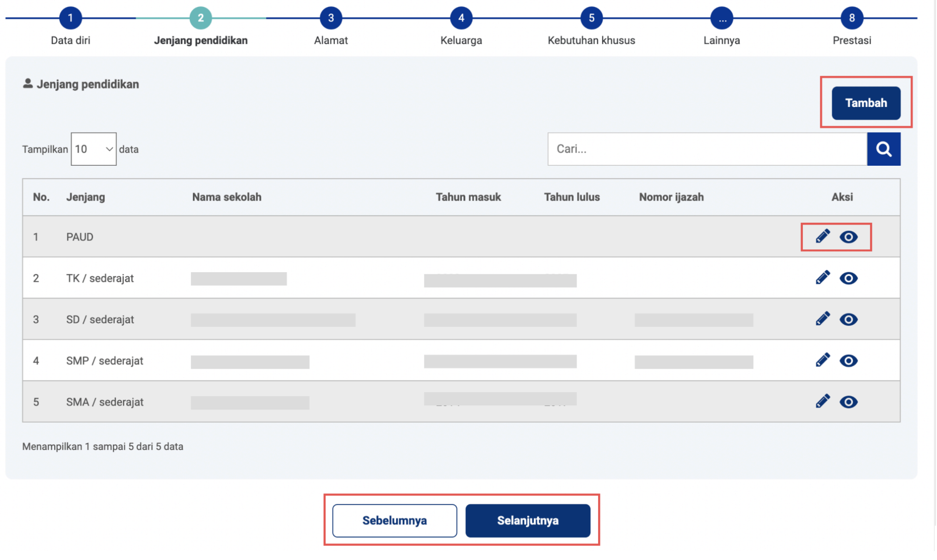This screenshot has width=937, height=560.
Task: Click the edit pencil for PAUD row
Action: point(823,236)
